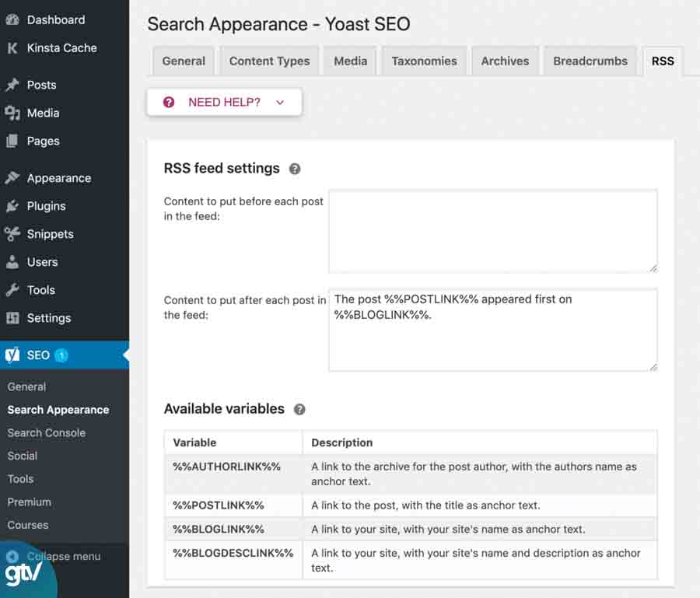This screenshot has width=700, height=598.
Task: Click the Yoast SEO sidebar icon
Action: [11, 355]
